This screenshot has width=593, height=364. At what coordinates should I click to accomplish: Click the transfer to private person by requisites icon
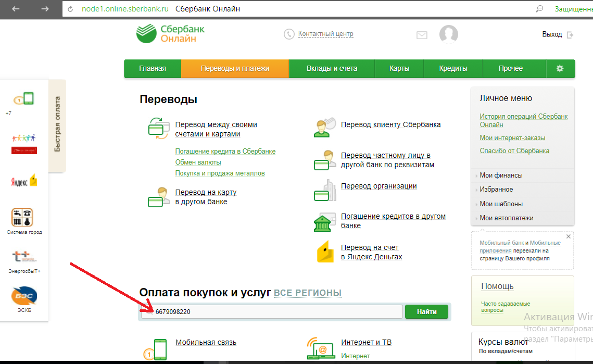click(x=324, y=160)
